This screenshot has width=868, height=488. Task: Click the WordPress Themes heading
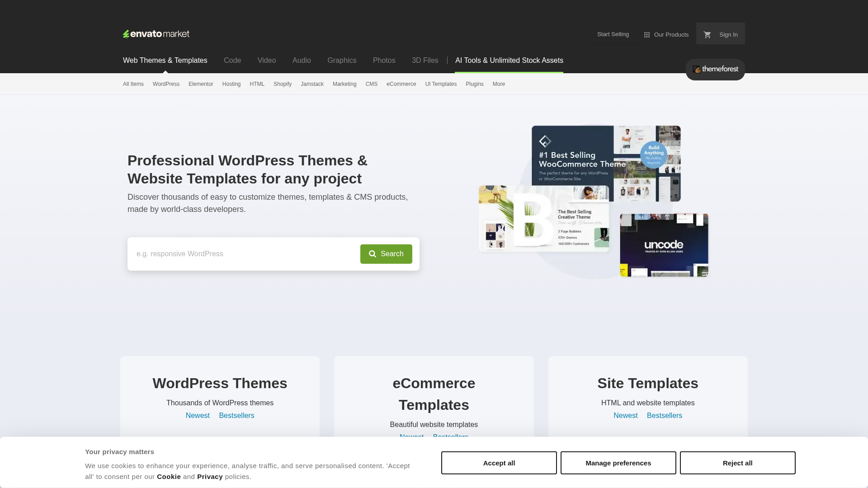point(220,383)
